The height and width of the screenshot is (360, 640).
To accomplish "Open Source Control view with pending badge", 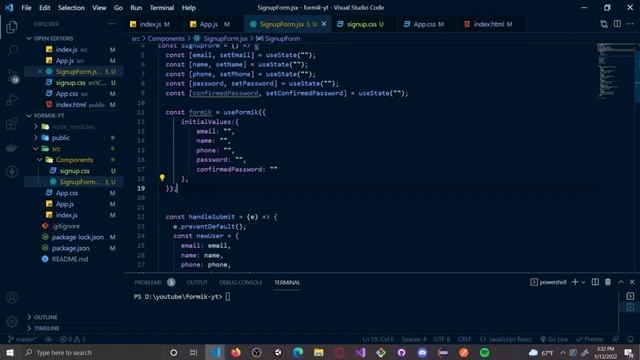I will coord(12,76).
